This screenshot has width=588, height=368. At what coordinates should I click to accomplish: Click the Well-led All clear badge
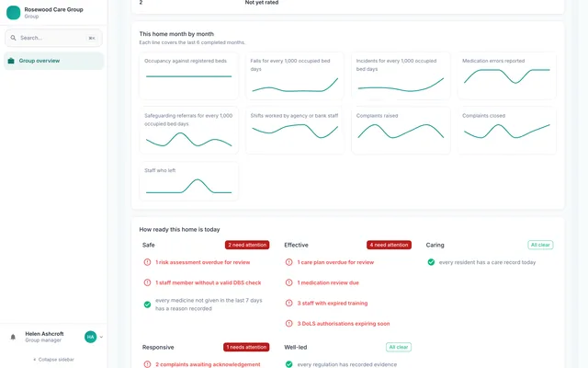[399, 347]
